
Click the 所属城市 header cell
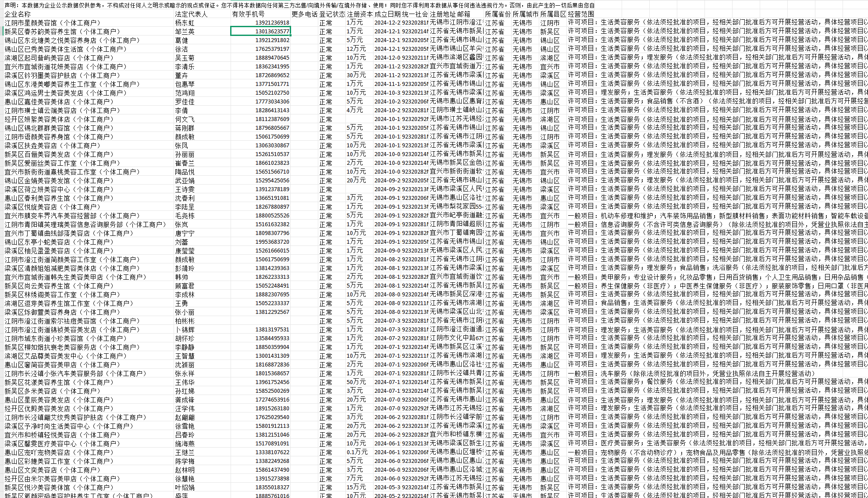coord(525,14)
